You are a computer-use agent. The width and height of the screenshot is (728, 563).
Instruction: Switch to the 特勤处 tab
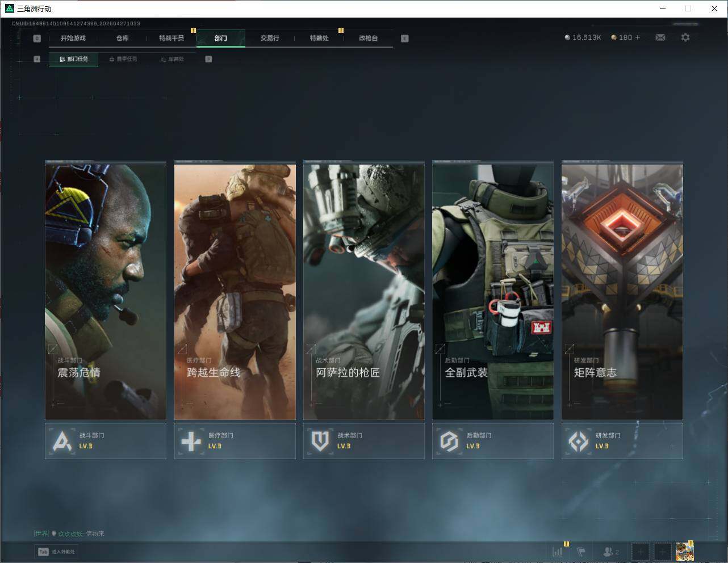[x=319, y=38]
